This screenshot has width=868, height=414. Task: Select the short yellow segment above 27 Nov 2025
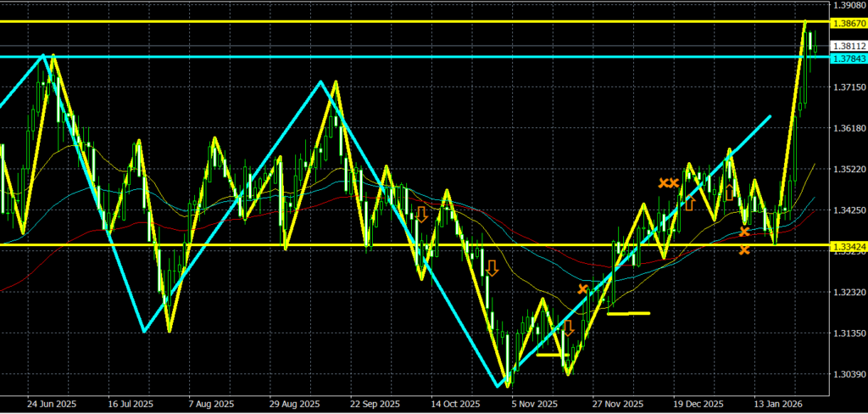[x=628, y=313]
